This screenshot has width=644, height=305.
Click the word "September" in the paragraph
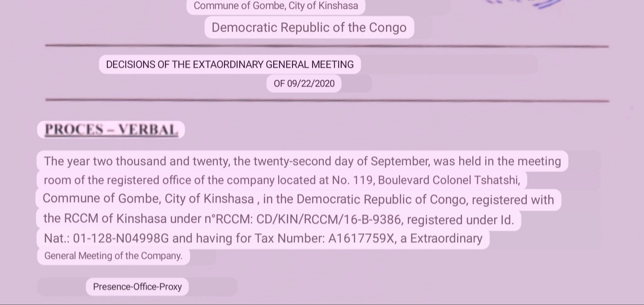coord(399,161)
